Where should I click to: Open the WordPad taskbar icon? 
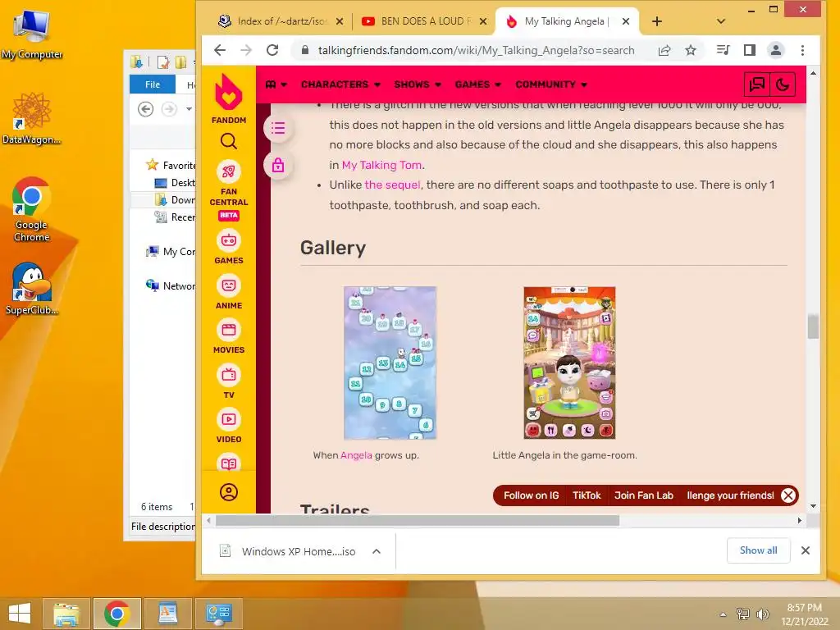coord(167,614)
